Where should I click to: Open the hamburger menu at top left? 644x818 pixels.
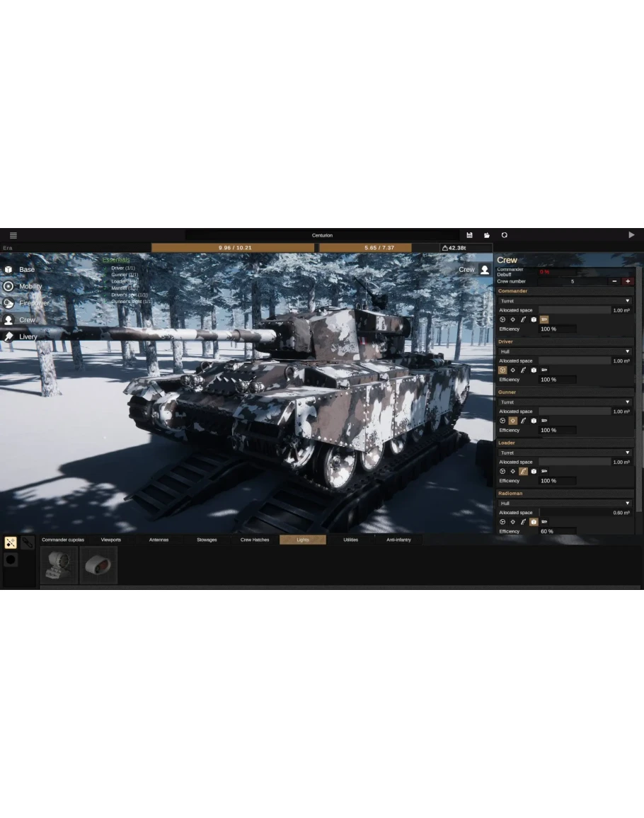tap(13, 235)
